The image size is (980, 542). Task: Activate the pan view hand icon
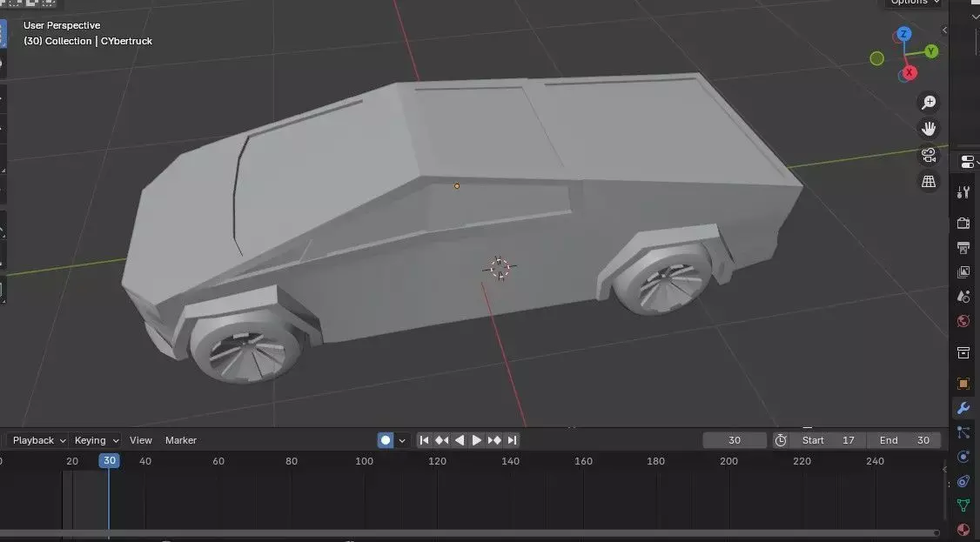pyautogui.click(x=929, y=129)
